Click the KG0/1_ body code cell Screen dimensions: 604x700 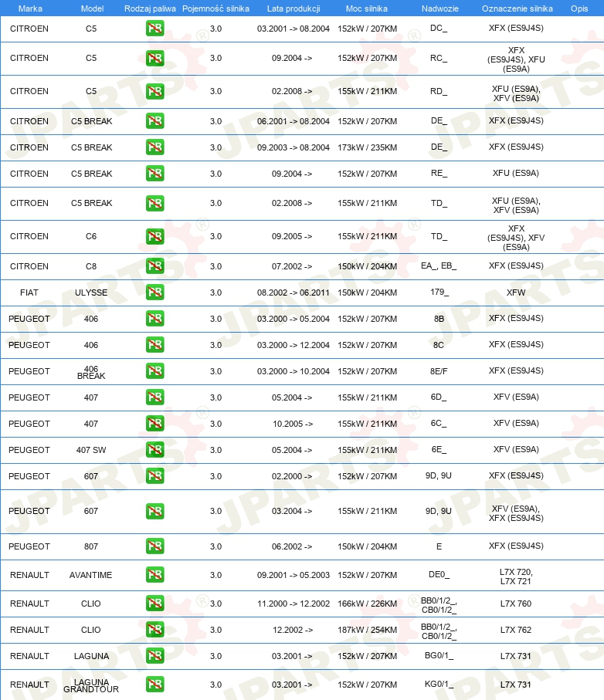[x=439, y=685]
